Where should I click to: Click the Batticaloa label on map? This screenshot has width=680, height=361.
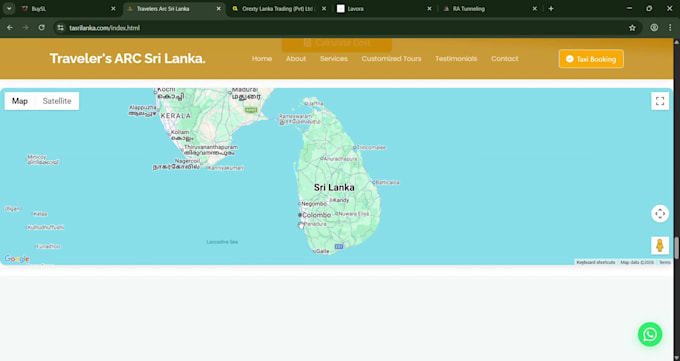point(388,183)
